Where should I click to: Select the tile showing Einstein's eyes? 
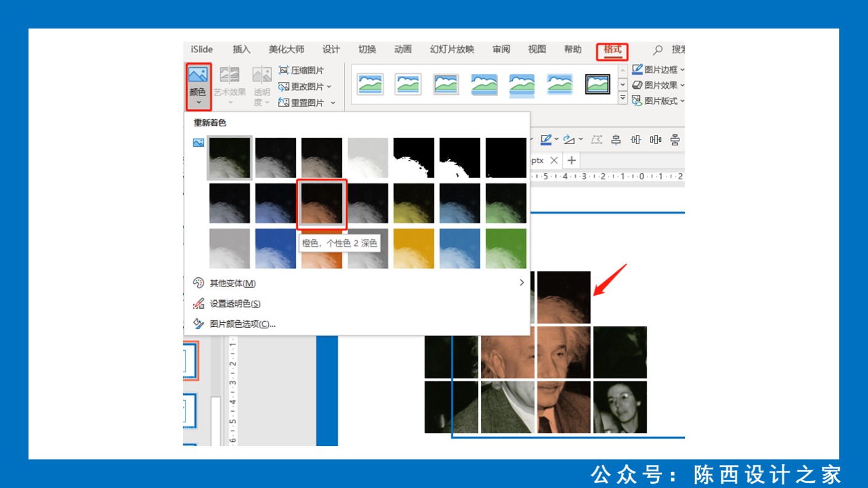pos(563,352)
